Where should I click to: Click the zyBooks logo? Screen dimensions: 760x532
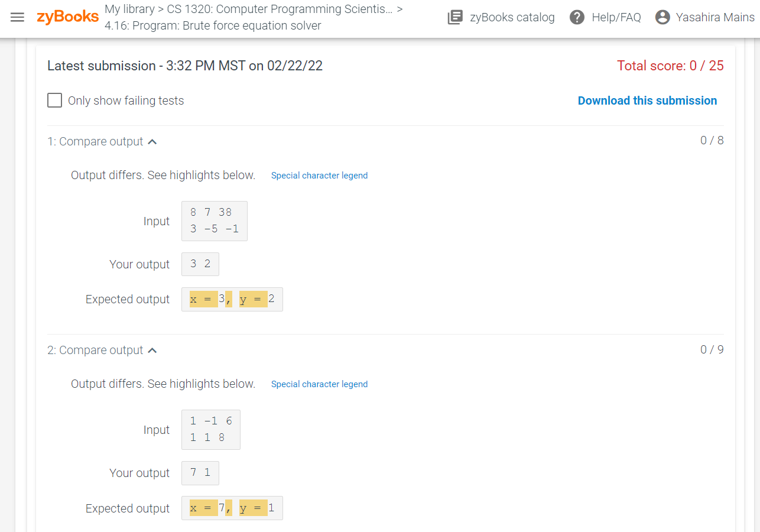(68, 17)
